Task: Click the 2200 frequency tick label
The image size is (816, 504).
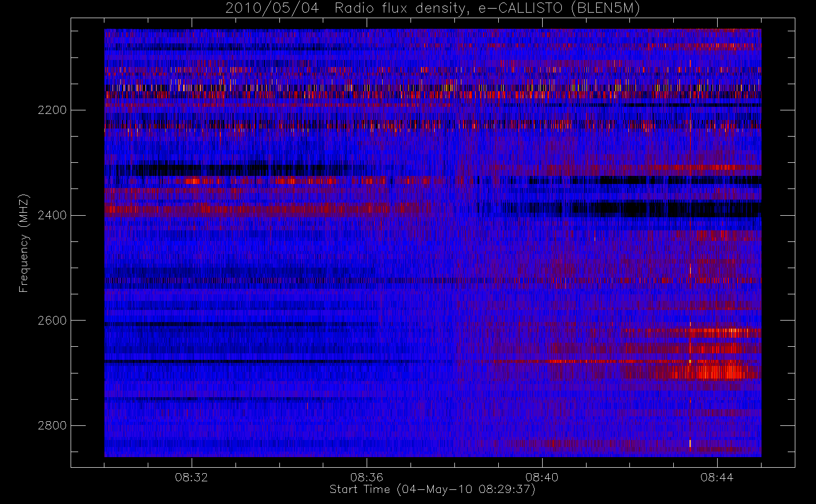Action: pos(52,110)
